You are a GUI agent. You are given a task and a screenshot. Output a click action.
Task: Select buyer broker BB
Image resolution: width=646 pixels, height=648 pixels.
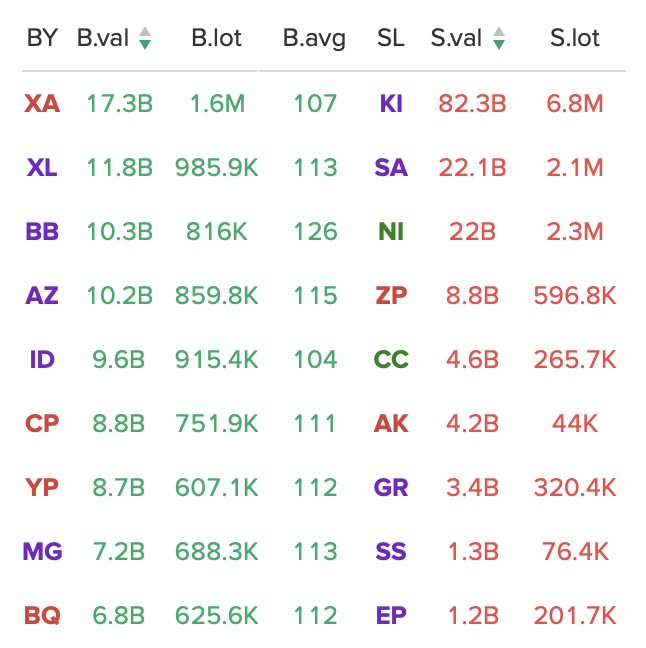[42, 231]
